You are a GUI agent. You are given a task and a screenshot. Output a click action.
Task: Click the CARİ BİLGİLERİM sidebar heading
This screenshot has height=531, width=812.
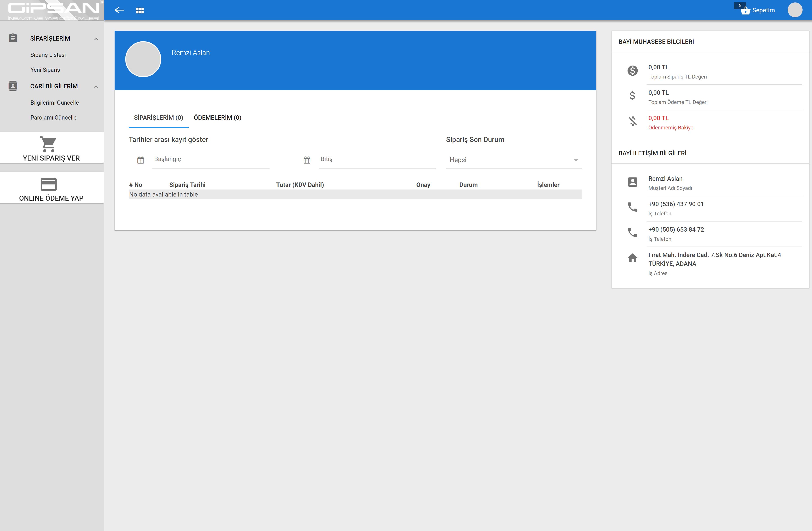point(54,86)
